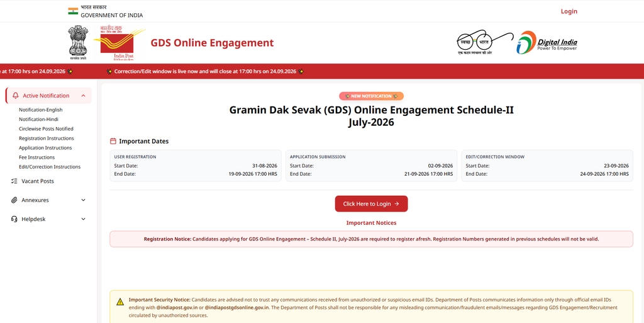Click the New Notification badge
The height and width of the screenshot is (323, 644).
(x=371, y=96)
